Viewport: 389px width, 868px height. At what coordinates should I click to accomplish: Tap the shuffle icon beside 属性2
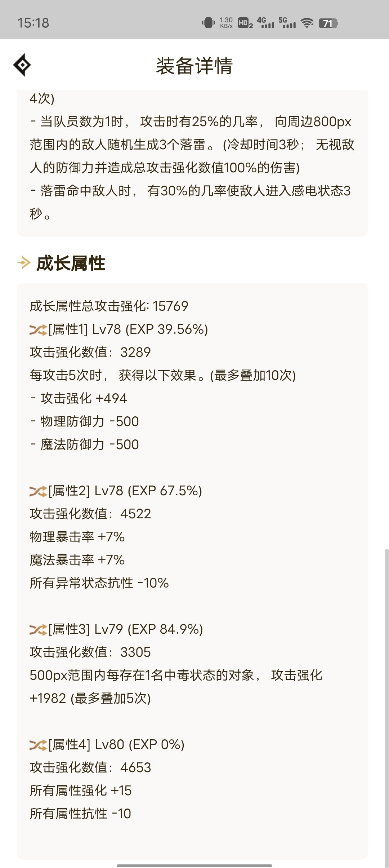click(x=38, y=491)
